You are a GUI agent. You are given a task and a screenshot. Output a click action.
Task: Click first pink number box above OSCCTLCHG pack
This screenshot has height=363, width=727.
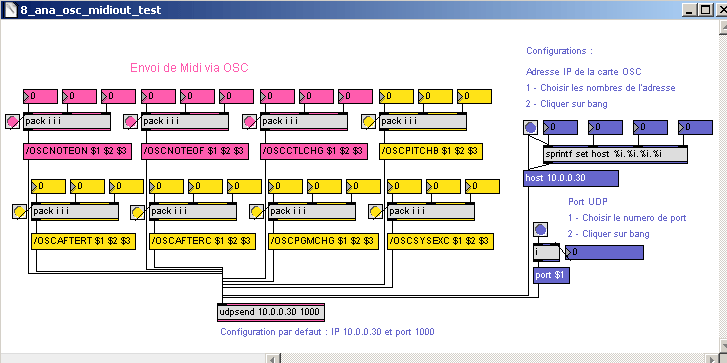(278, 96)
